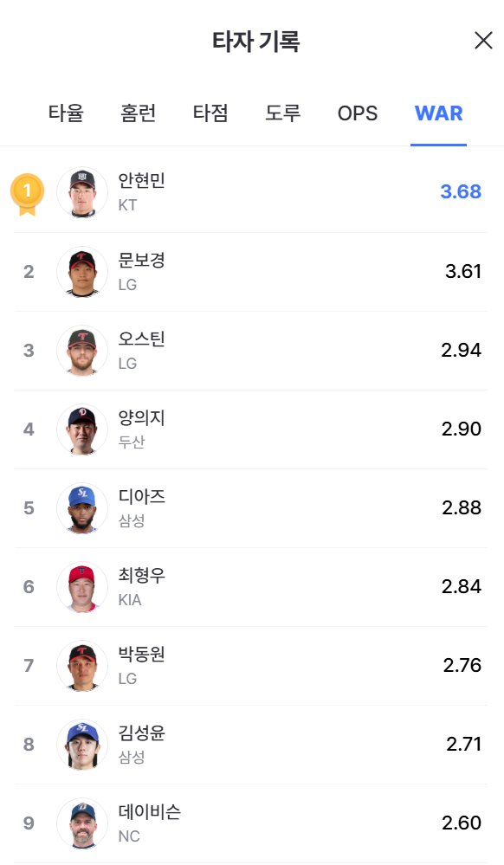Viewport: 504px width, 865px height.
Task: Open 양의지's profile photo
Action: pyautogui.click(x=81, y=429)
